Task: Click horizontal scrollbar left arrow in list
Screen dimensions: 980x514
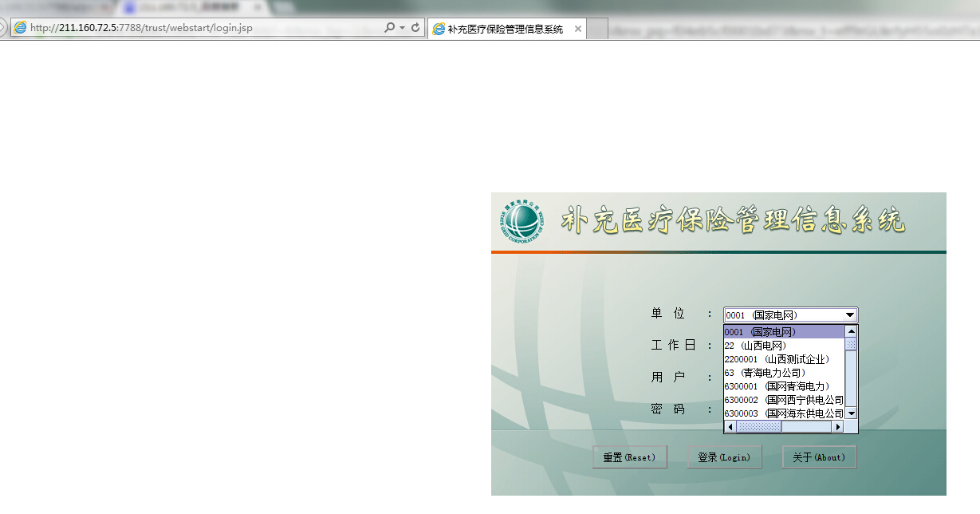Action: point(730,427)
